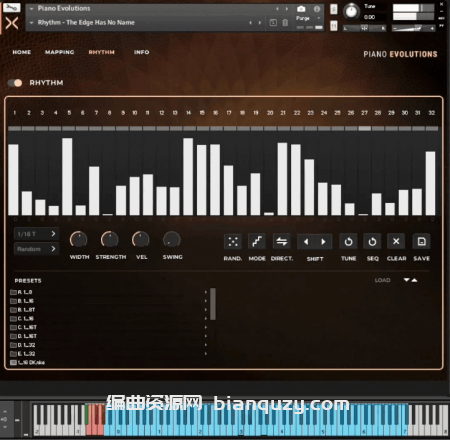450x440 pixels.
Task: Click the Swing knob
Action: click(172, 240)
